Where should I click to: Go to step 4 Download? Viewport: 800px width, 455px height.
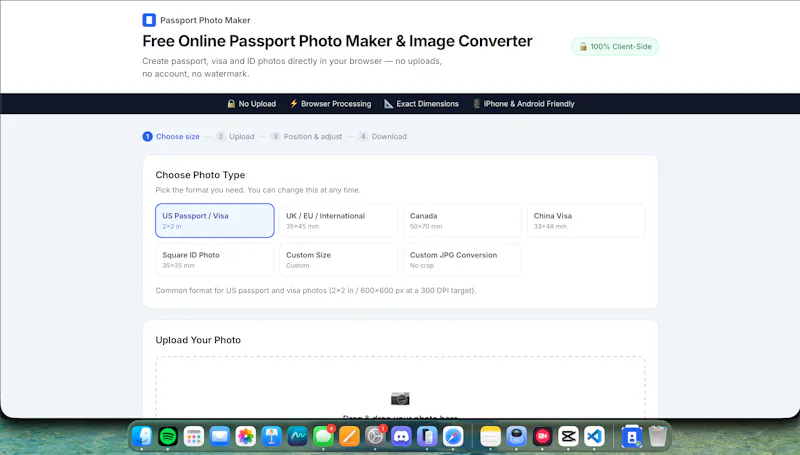click(x=383, y=136)
